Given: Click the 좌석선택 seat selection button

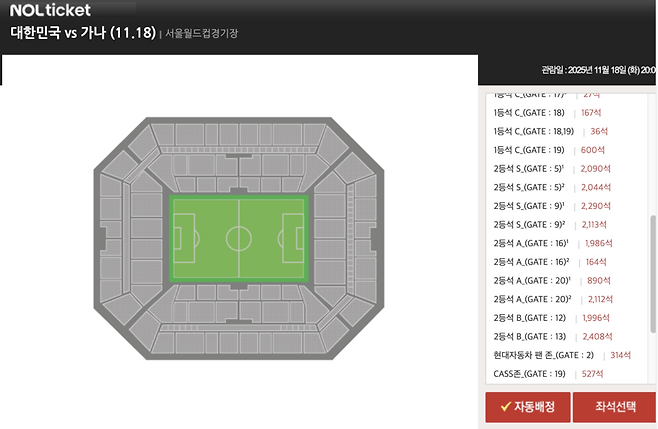Looking at the screenshot, I should (x=614, y=407).
